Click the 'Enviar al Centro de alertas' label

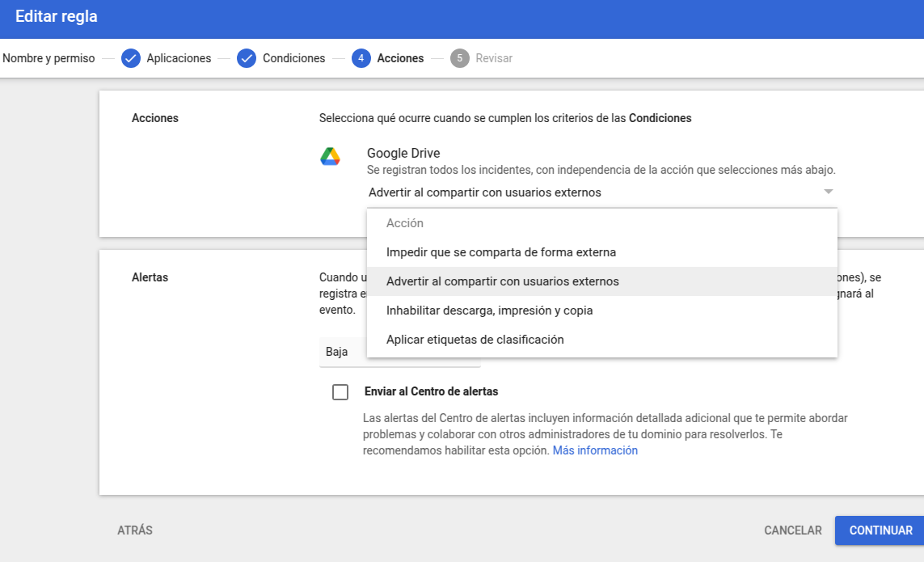tap(431, 391)
